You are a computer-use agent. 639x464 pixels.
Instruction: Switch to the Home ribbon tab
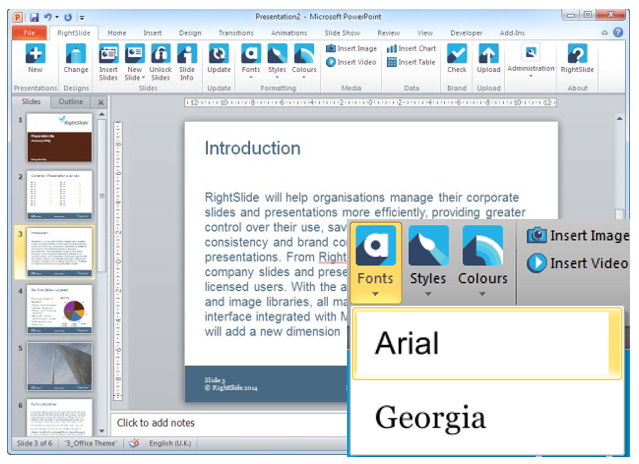(117, 33)
